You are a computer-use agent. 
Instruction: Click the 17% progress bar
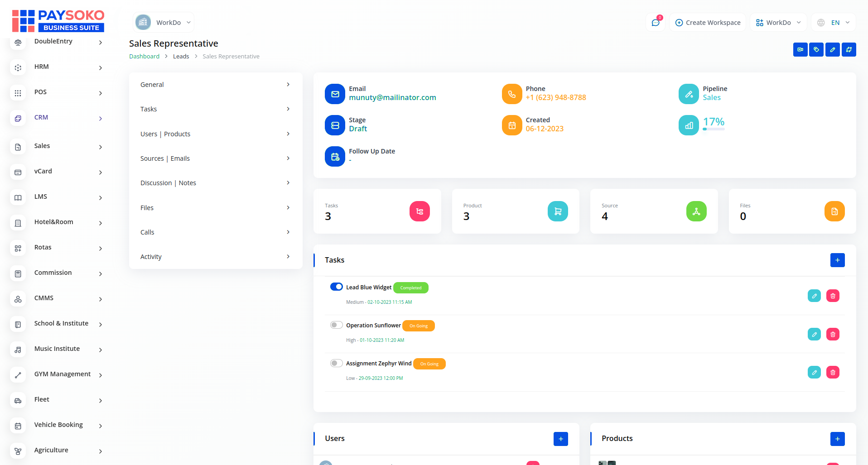tap(714, 129)
